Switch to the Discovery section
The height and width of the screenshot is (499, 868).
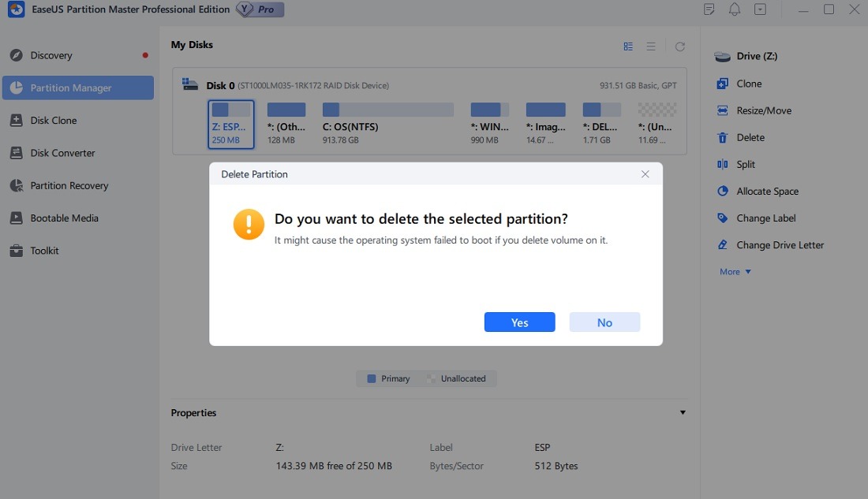pyautogui.click(x=51, y=55)
